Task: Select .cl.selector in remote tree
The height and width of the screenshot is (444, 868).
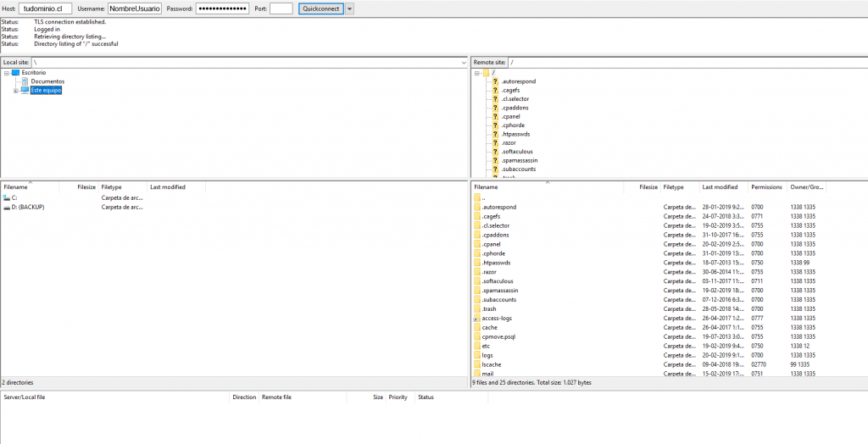Action: coord(515,99)
